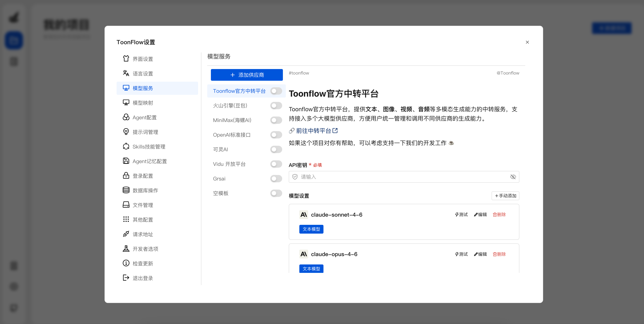Click the translate icon for 语言设置

[126, 73]
